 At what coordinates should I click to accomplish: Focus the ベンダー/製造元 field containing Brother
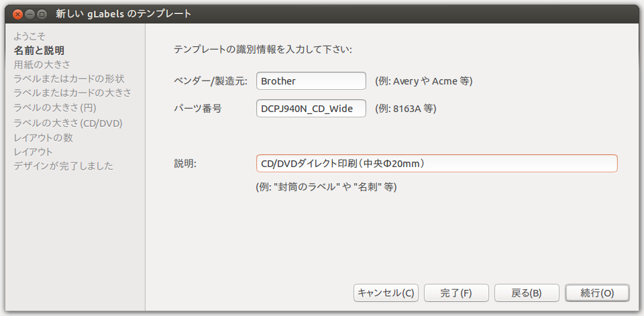click(x=311, y=81)
